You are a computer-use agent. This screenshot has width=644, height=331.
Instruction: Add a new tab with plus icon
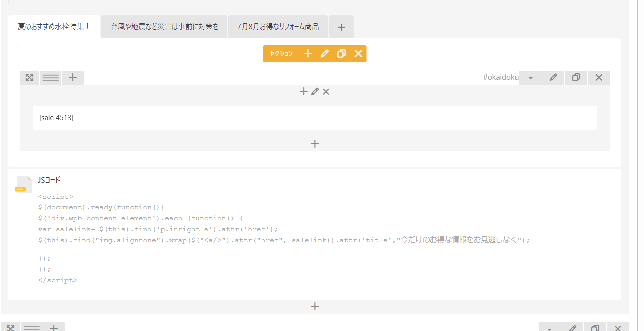pyautogui.click(x=341, y=27)
